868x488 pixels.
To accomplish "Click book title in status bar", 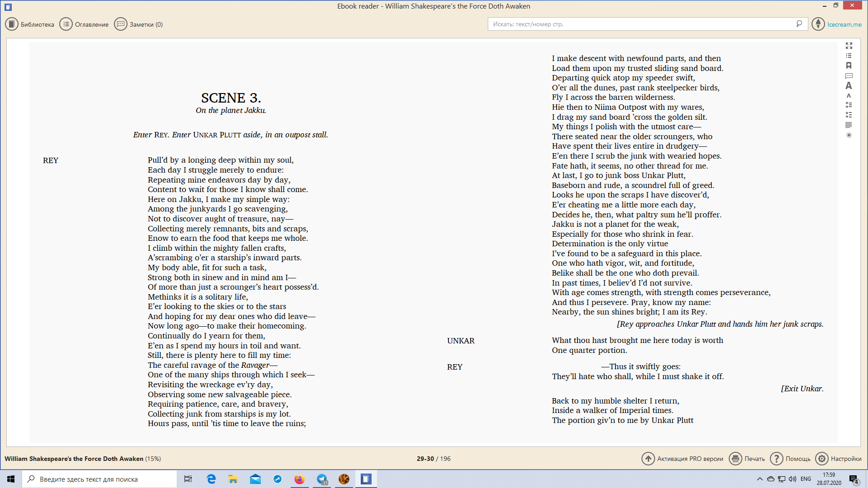I will (74, 459).
